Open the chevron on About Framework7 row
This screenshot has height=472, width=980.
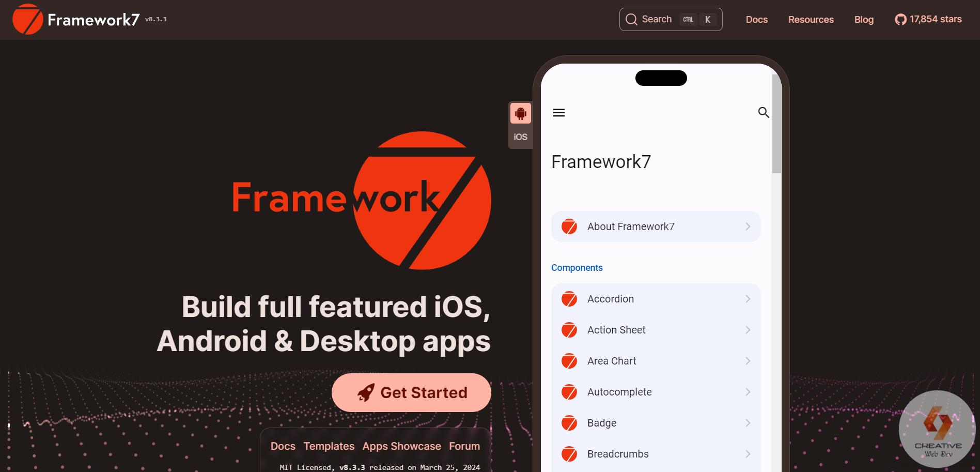coord(748,226)
